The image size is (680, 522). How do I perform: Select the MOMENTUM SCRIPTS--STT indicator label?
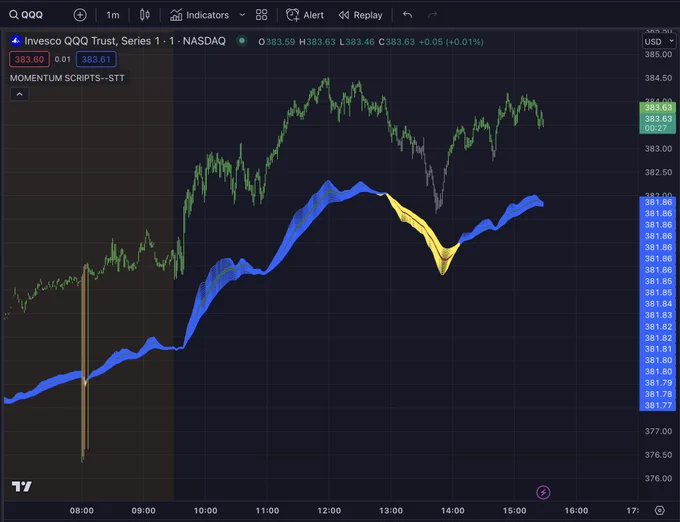coord(67,78)
